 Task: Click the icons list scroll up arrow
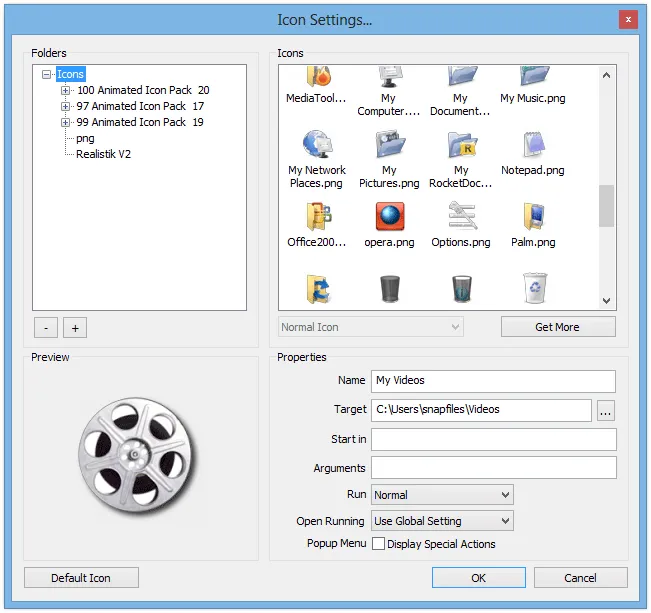606,75
